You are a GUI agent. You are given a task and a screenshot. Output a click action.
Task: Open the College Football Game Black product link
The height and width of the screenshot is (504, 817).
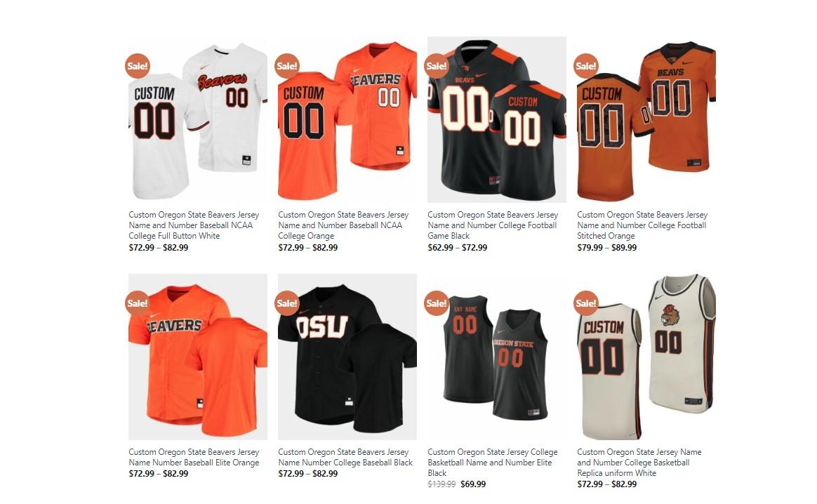(x=493, y=225)
